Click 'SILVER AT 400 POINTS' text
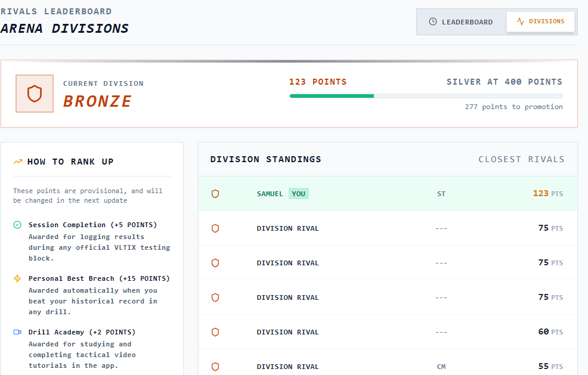The height and width of the screenshot is (375, 588). coord(505,82)
